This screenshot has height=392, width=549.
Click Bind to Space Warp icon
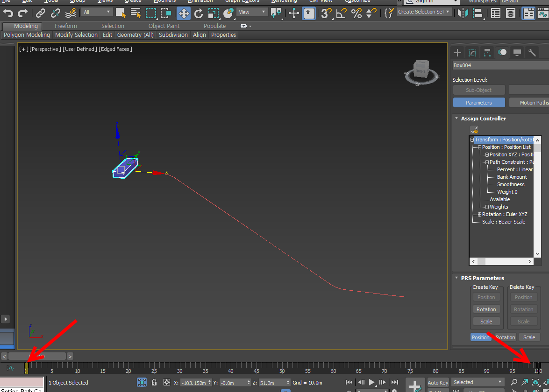tap(71, 13)
